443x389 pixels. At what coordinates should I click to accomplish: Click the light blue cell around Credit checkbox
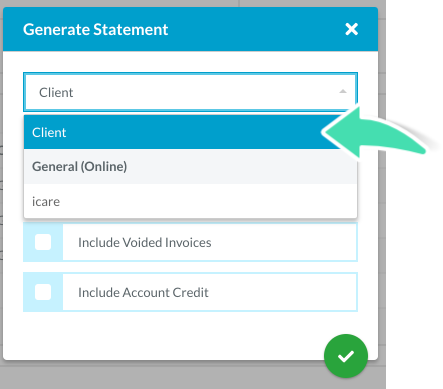click(43, 292)
